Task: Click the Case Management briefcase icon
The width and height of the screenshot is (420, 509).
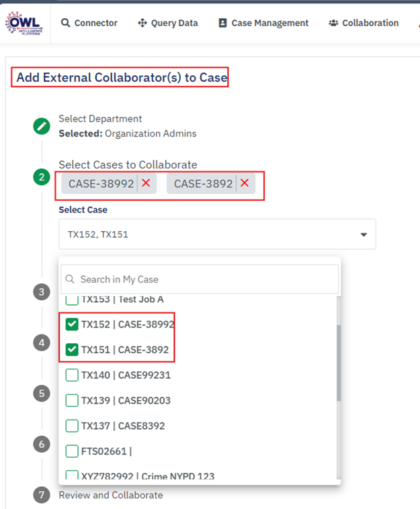Action: click(223, 23)
